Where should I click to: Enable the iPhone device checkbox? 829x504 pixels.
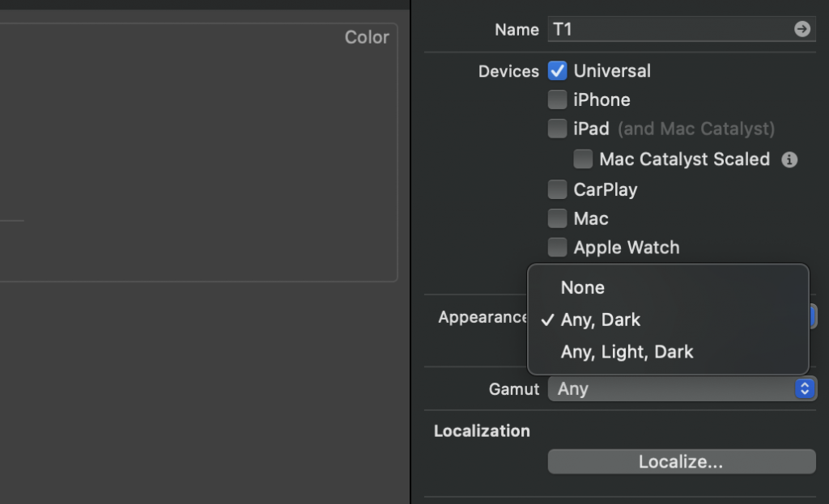click(x=557, y=100)
